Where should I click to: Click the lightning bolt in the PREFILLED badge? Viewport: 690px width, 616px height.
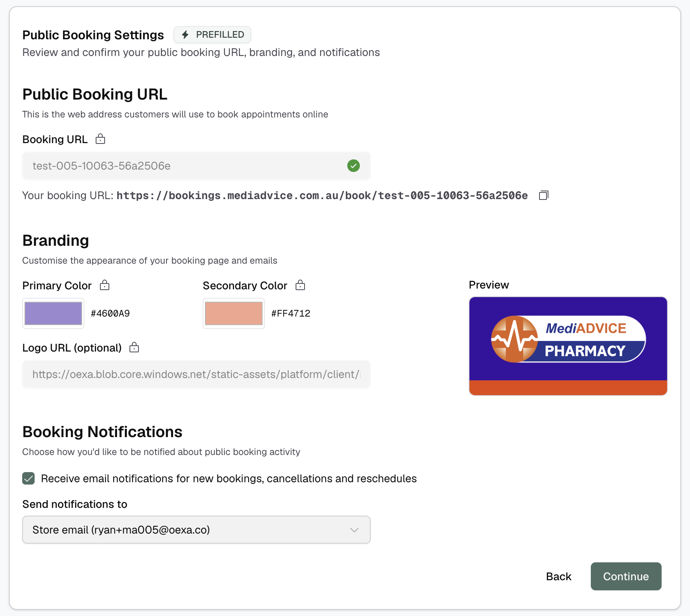click(x=186, y=35)
